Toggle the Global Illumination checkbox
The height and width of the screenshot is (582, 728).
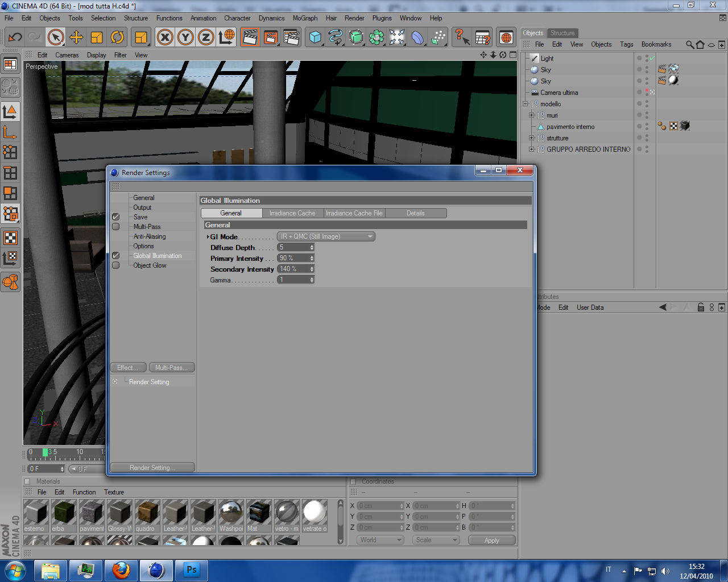coord(116,256)
